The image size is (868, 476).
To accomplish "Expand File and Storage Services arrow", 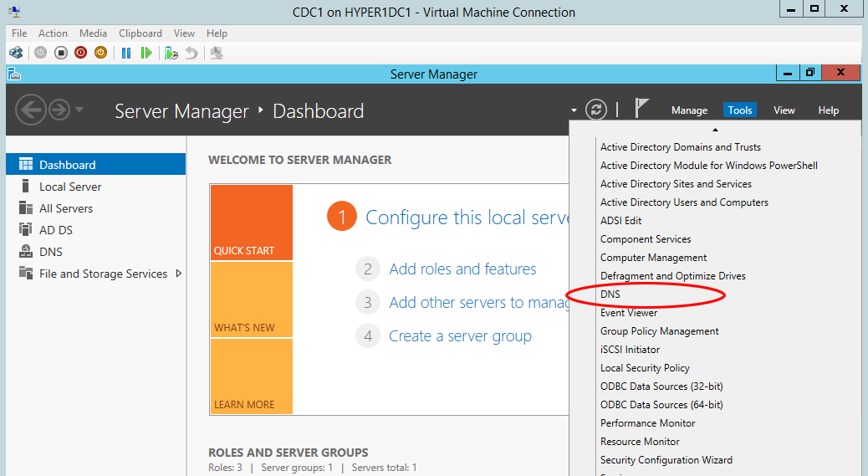I will click(x=179, y=274).
